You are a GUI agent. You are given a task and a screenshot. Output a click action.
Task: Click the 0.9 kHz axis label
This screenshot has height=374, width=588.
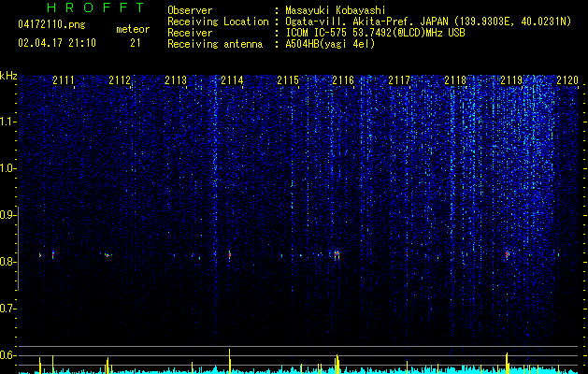point(8,215)
